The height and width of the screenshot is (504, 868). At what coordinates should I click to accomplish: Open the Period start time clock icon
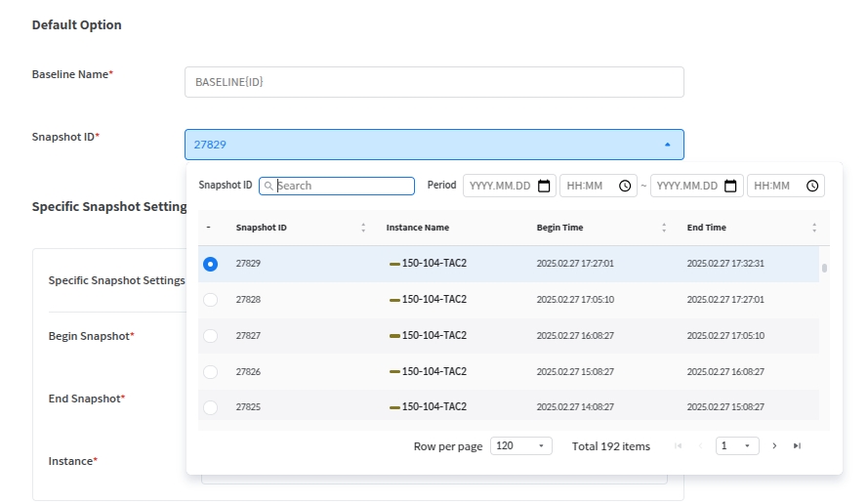click(625, 186)
